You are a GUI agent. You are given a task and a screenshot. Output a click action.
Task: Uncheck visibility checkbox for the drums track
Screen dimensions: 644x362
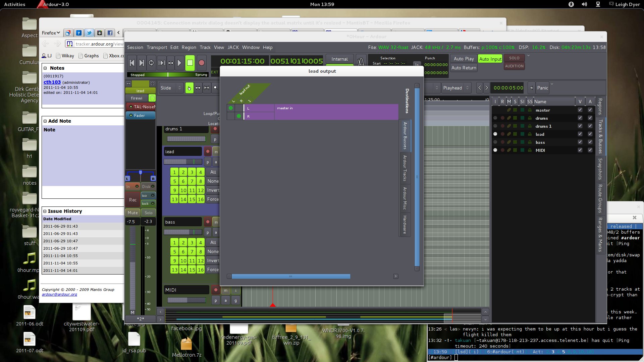(x=580, y=118)
